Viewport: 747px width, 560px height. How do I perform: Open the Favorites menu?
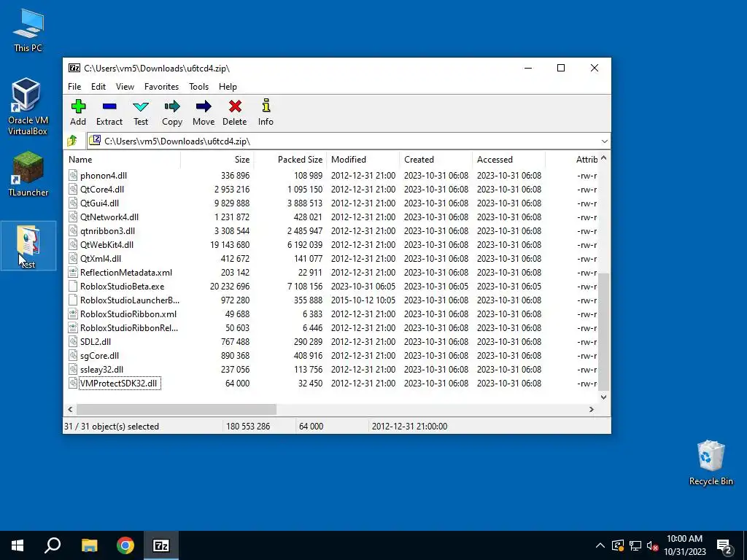click(x=161, y=87)
